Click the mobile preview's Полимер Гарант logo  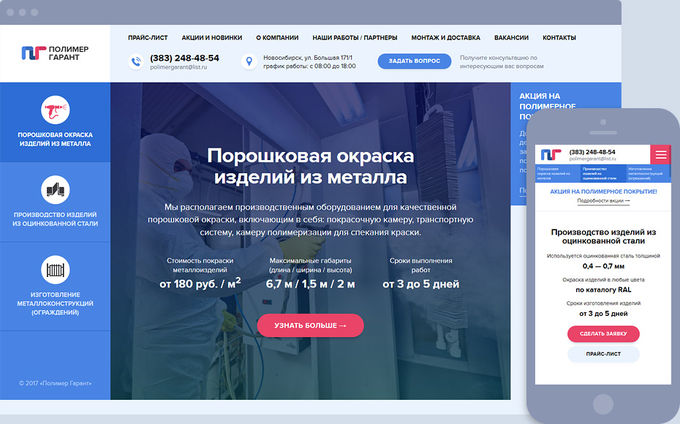551,155
